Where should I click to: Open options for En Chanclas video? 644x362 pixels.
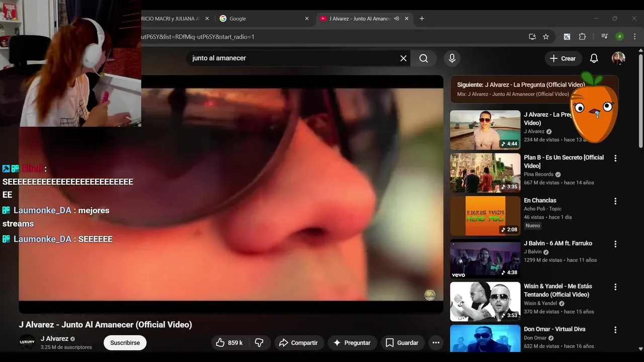[615, 201]
